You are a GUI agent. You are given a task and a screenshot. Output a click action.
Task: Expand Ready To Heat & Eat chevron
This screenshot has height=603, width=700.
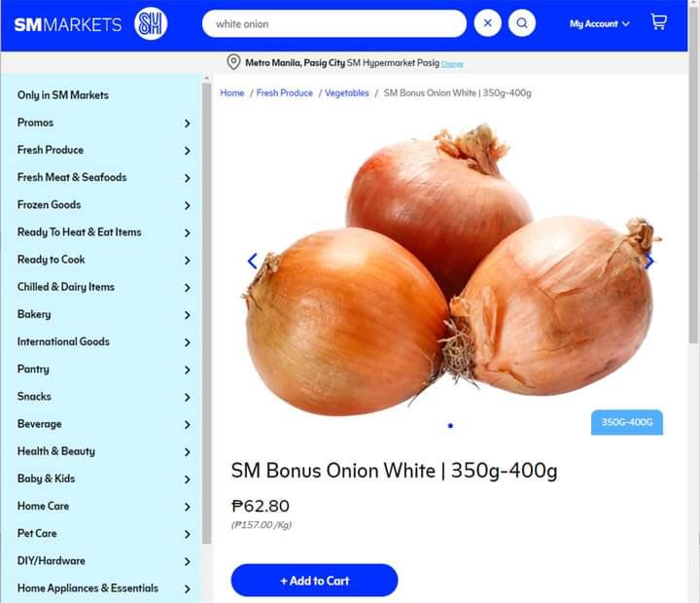tap(188, 232)
